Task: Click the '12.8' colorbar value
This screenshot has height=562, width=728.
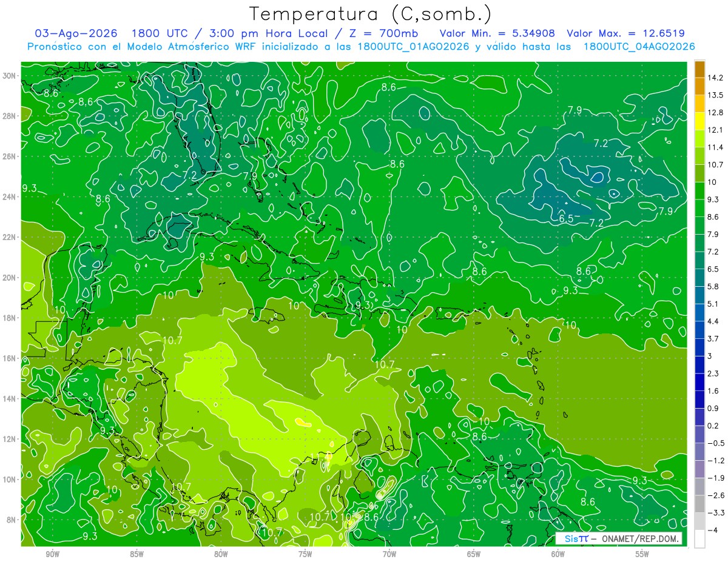Action: click(x=715, y=113)
